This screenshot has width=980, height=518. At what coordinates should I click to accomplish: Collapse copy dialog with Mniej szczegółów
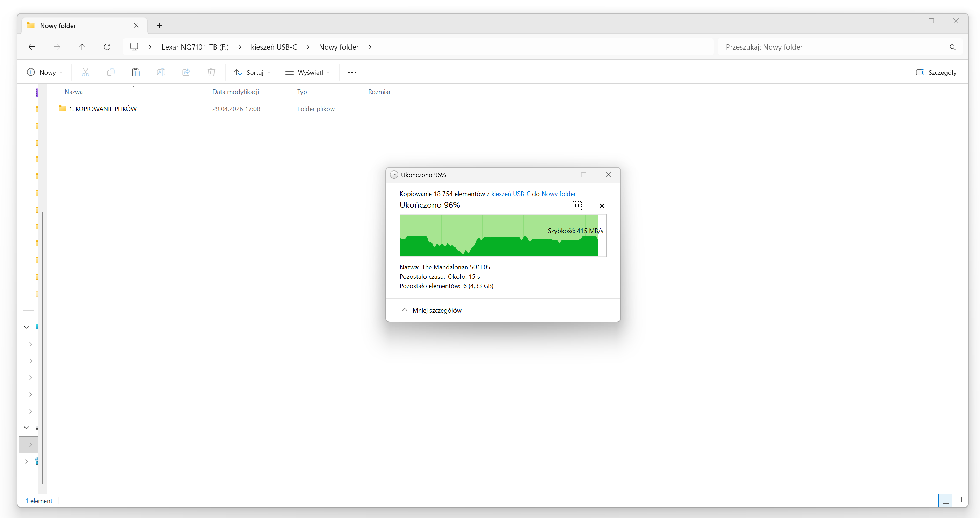tap(431, 310)
